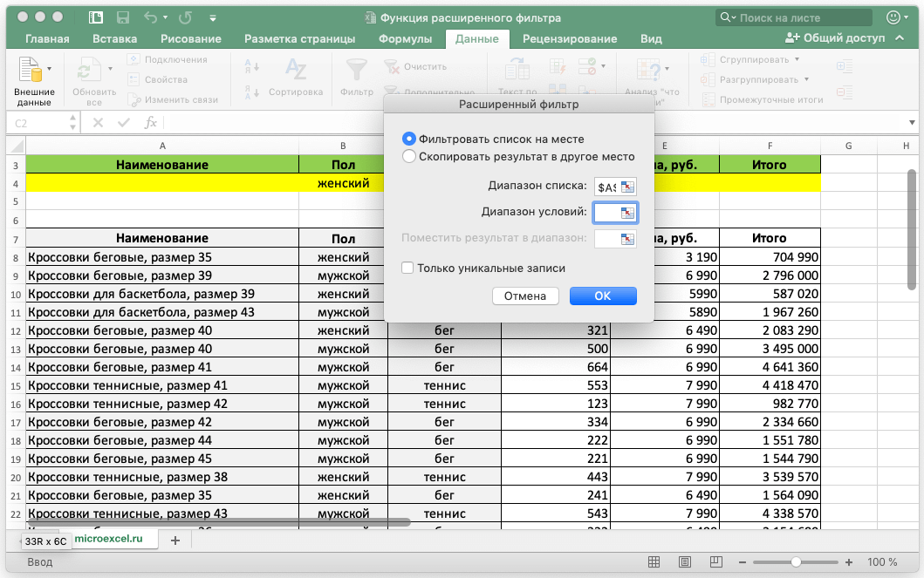Open the Data validation dropdown arrow

tap(603, 66)
